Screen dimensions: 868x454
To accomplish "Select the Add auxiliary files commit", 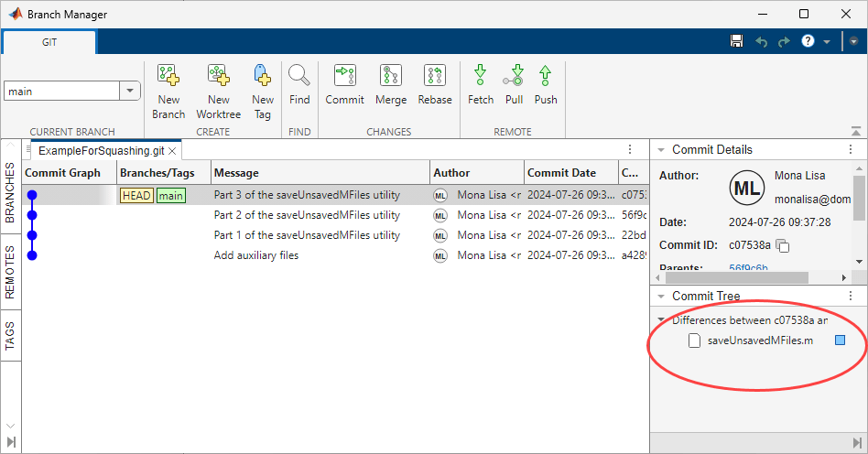I will (256, 255).
